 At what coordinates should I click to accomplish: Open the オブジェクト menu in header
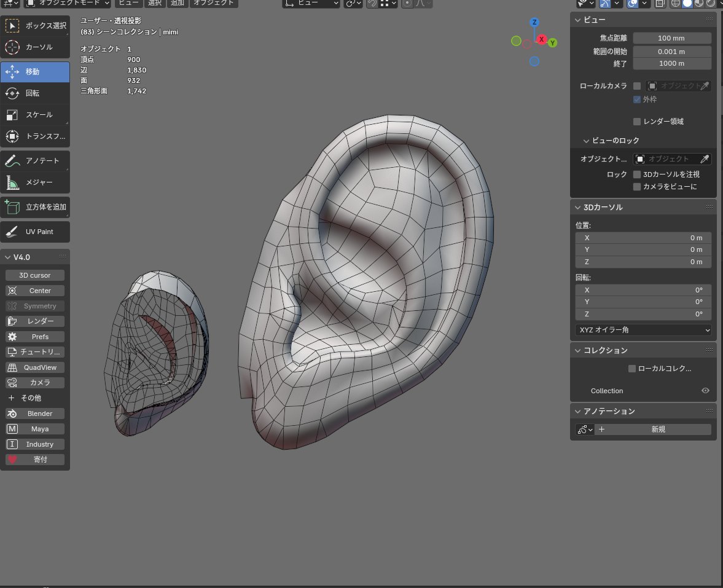214,4
